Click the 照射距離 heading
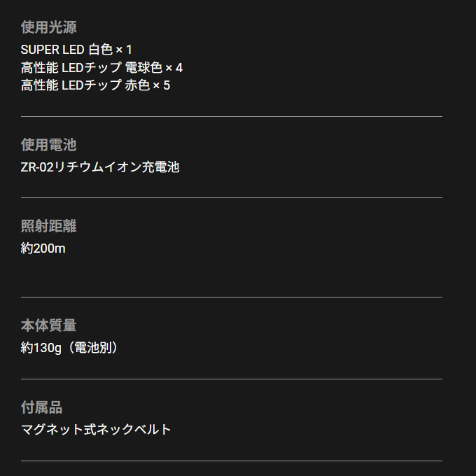The height and width of the screenshot is (476, 476). click(x=48, y=226)
